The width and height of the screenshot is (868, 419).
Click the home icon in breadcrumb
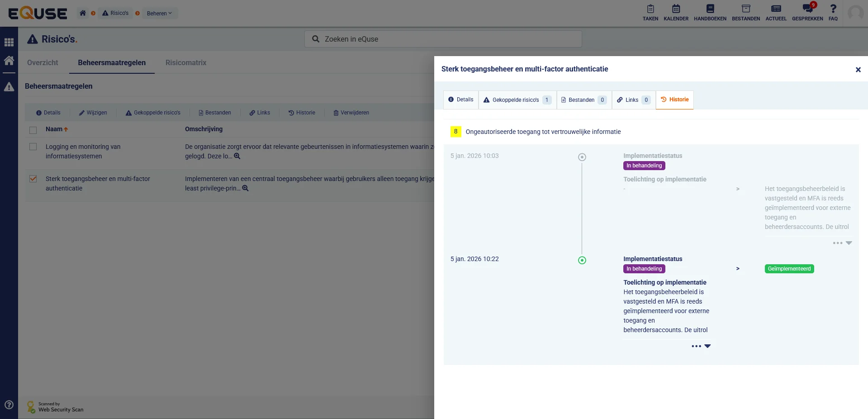83,13
